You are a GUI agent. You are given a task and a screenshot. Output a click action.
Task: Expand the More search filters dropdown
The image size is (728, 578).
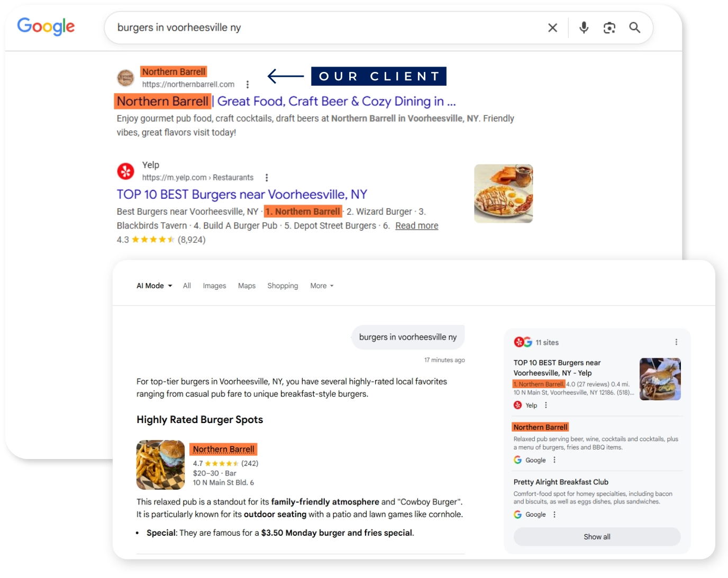tap(322, 286)
